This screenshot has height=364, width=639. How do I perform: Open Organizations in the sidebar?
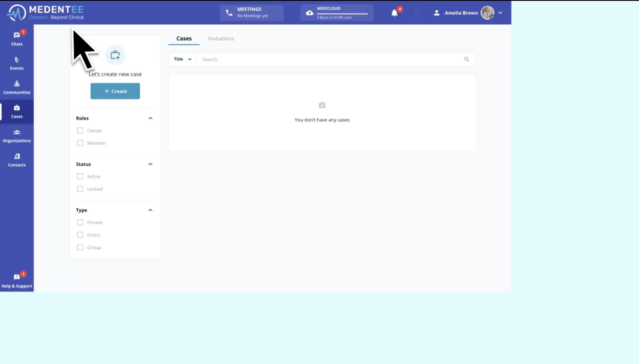point(17,136)
